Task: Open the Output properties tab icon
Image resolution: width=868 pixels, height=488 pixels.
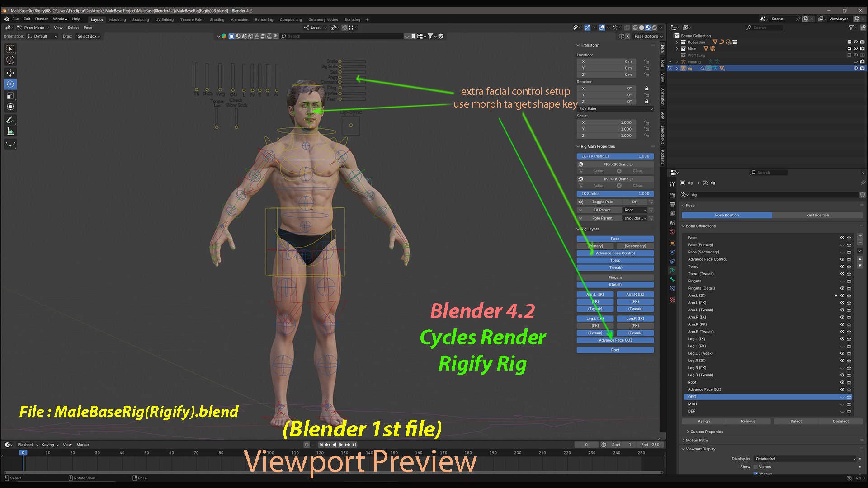Action: tap(672, 205)
